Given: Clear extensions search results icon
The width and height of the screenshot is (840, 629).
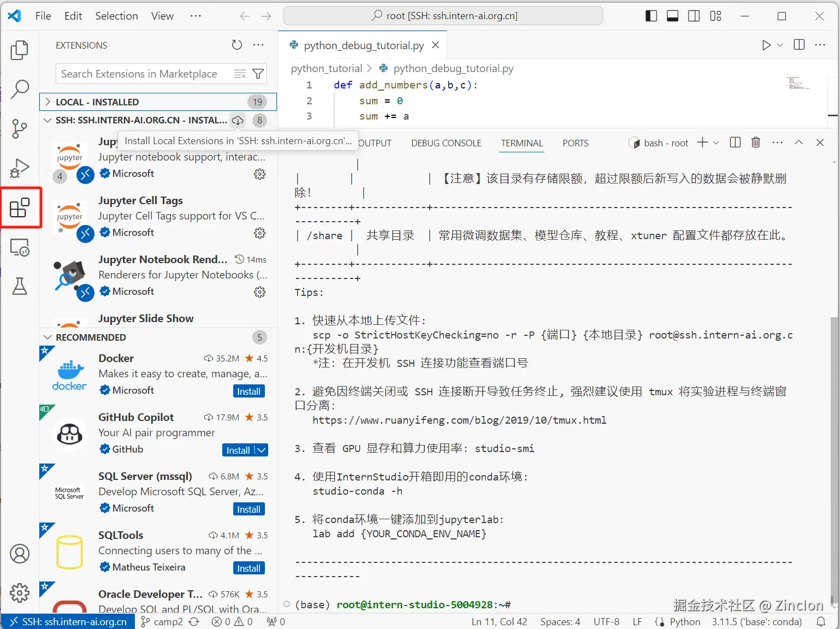Looking at the screenshot, I should 240,74.
